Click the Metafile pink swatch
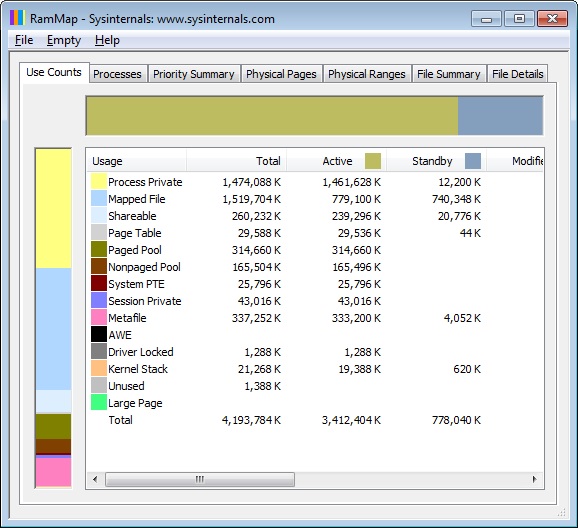The width and height of the screenshot is (578, 528). [99, 318]
